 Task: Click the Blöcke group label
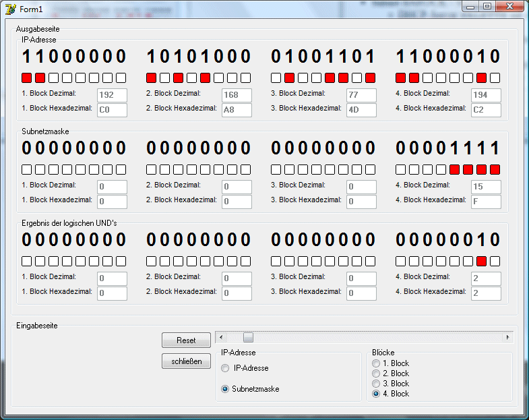click(383, 353)
